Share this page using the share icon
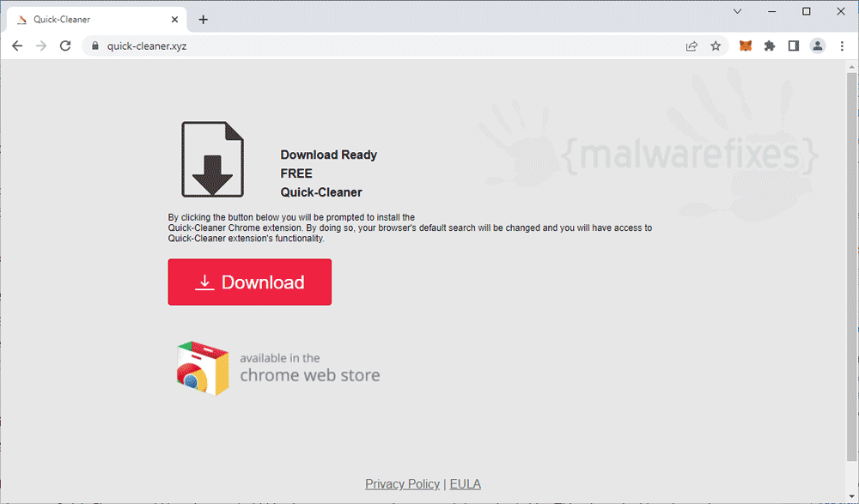This screenshot has height=504, width=859. pos(691,46)
